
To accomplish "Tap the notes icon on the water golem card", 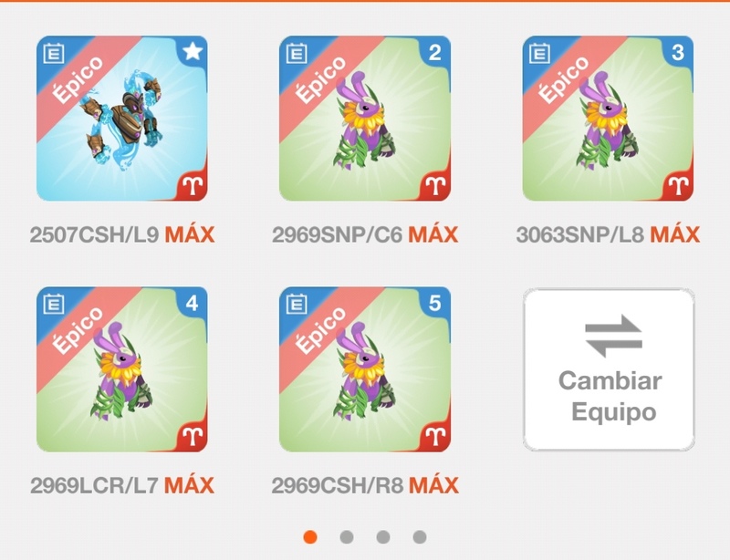I will (x=54, y=53).
